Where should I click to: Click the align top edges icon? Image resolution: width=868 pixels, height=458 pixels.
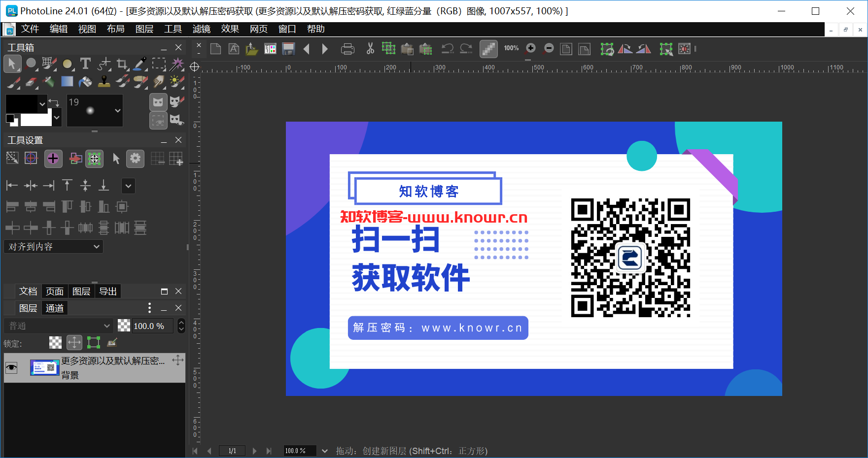(67, 186)
